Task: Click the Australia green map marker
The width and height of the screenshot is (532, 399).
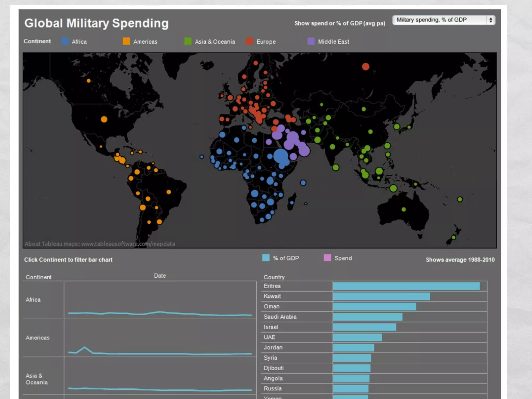Action: coord(403,209)
